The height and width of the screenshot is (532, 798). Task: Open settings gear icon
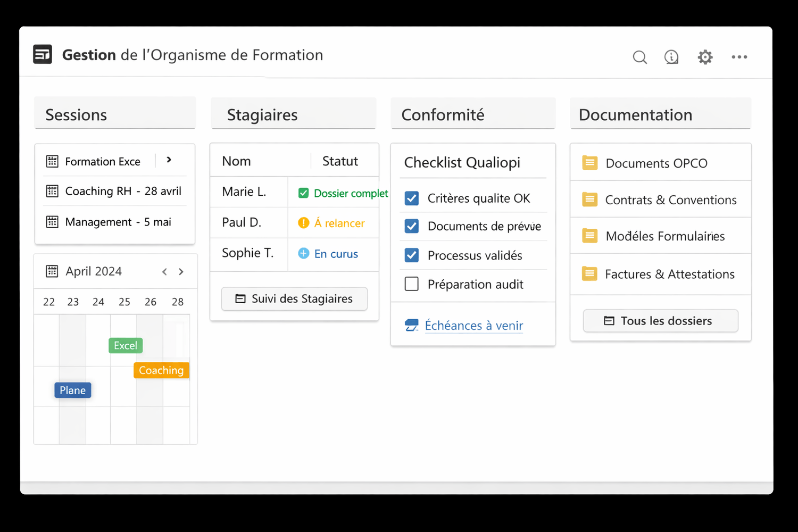(705, 57)
